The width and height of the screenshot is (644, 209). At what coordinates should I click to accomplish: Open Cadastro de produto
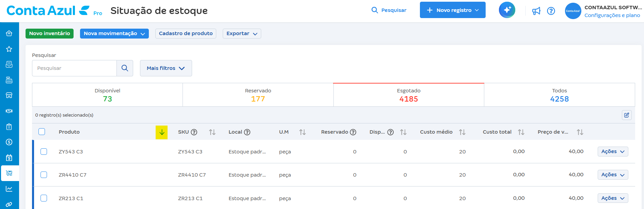click(186, 33)
